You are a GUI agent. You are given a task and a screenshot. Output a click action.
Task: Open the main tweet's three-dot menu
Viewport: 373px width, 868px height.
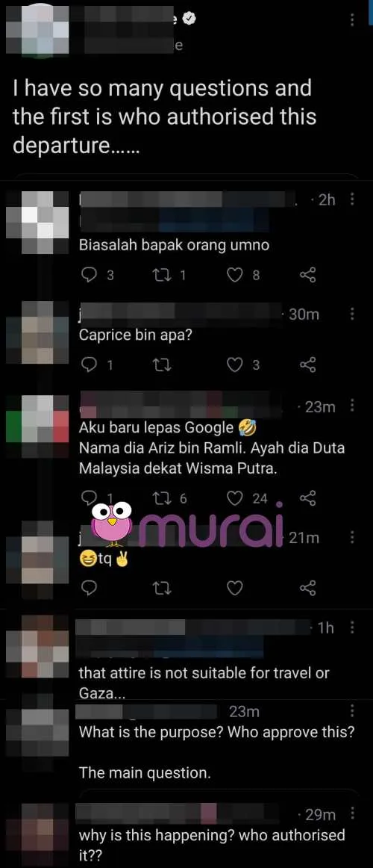353,20
